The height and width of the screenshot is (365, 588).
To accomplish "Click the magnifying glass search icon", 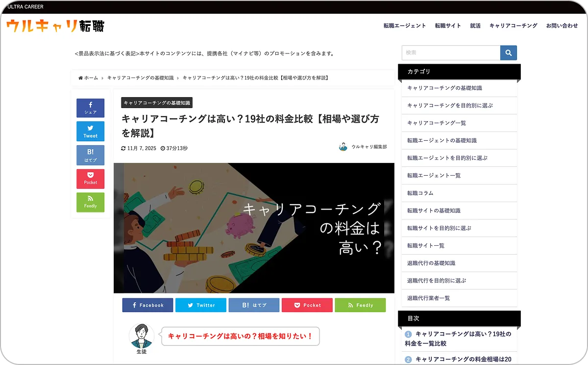I will (x=509, y=52).
